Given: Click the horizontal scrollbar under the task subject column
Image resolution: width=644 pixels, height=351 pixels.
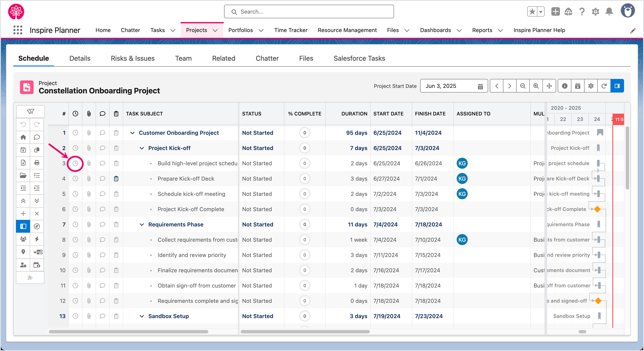Looking at the screenshot, I should pyautogui.click(x=129, y=331).
